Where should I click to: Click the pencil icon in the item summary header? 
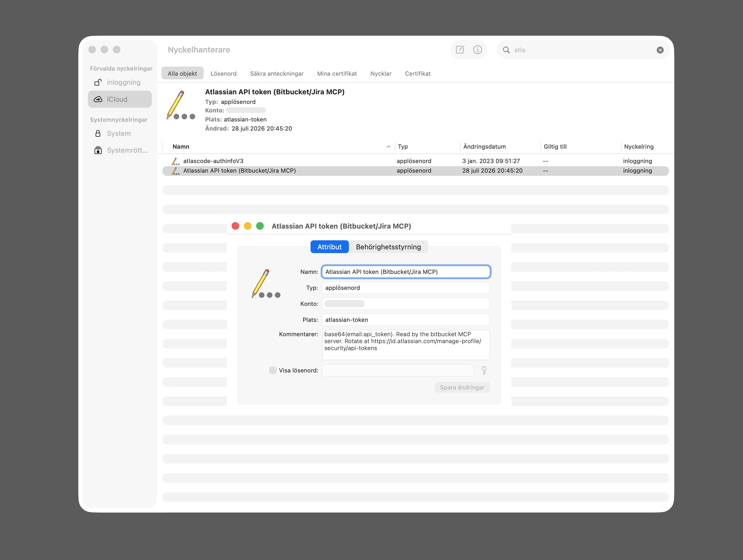tap(181, 105)
